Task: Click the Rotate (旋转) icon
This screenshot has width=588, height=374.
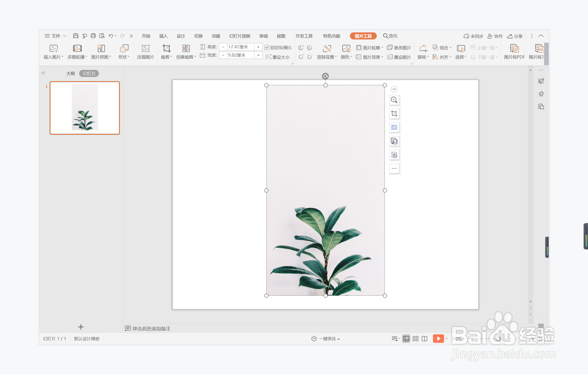Action: [423, 49]
